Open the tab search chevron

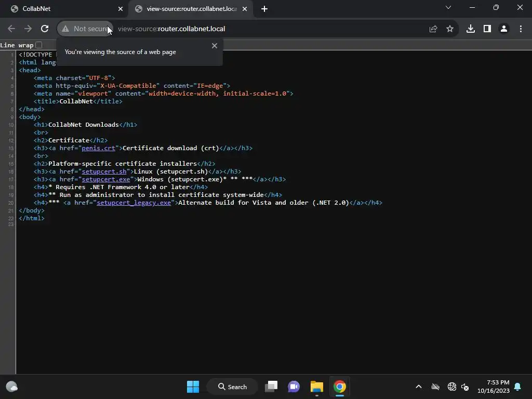[448, 7]
